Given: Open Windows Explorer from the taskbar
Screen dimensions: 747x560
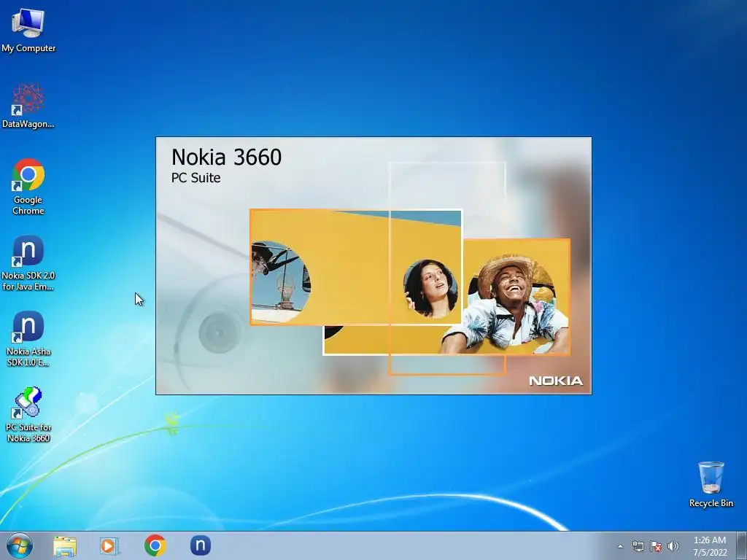Looking at the screenshot, I should pos(65,545).
